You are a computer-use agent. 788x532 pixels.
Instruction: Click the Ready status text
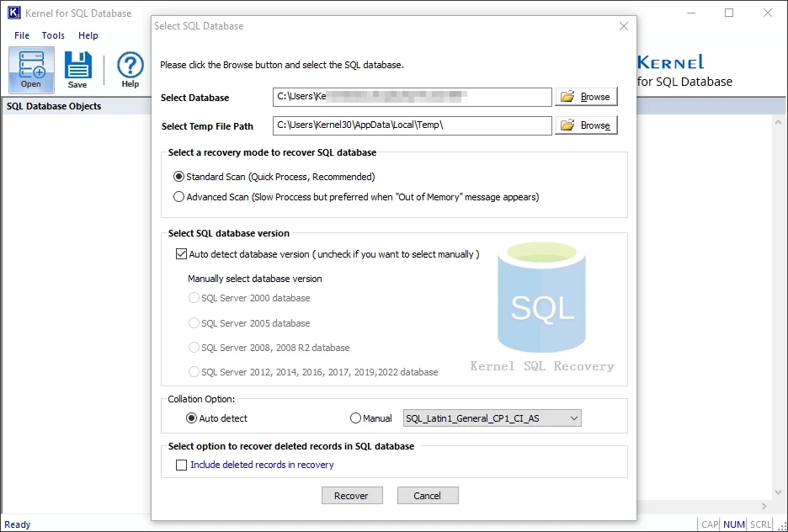18,524
